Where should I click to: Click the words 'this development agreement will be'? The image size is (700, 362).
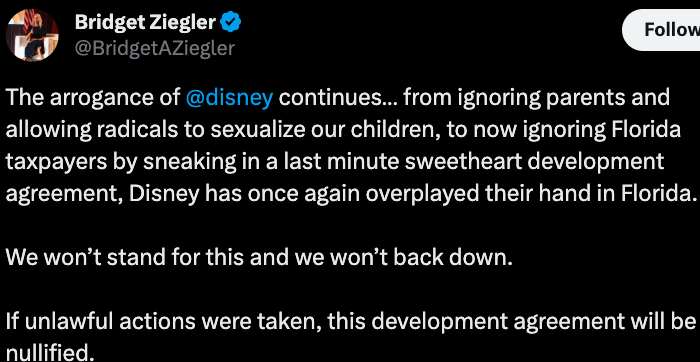tap(512, 322)
